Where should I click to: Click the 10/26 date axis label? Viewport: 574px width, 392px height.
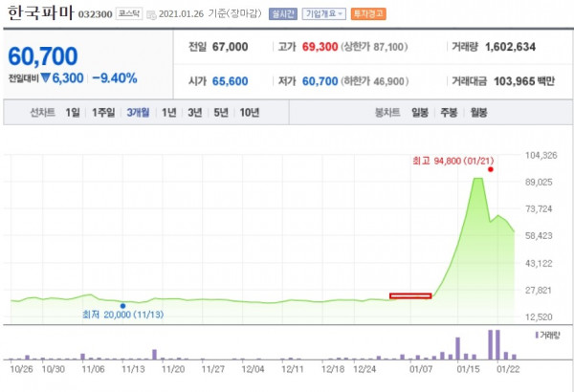tap(22, 369)
